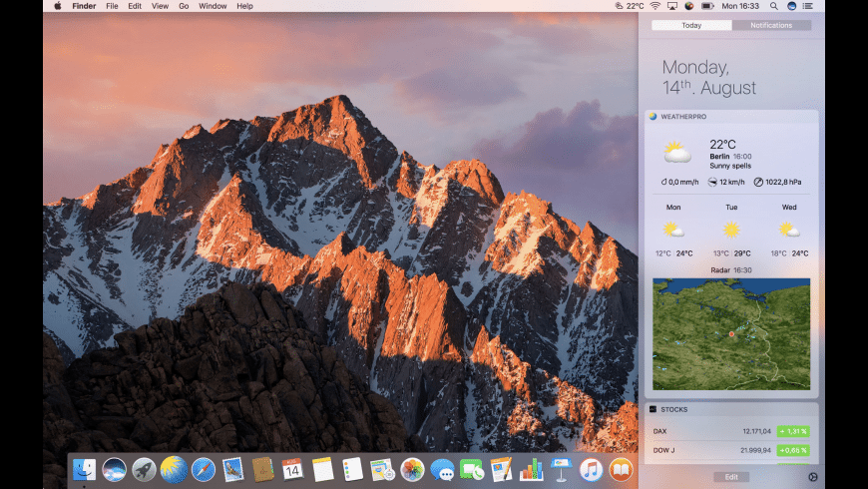Open the Apple menu
Screen dimensions: 868x489
pos(57,6)
